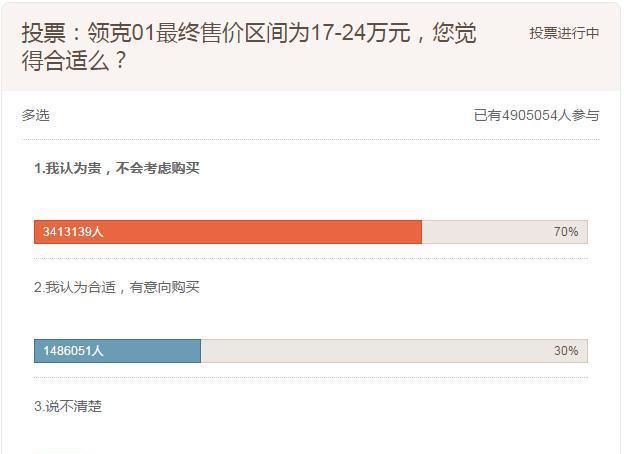Click the 17-24万元 price text in the title
The height and width of the screenshot is (454, 624).
pos(357,33)
